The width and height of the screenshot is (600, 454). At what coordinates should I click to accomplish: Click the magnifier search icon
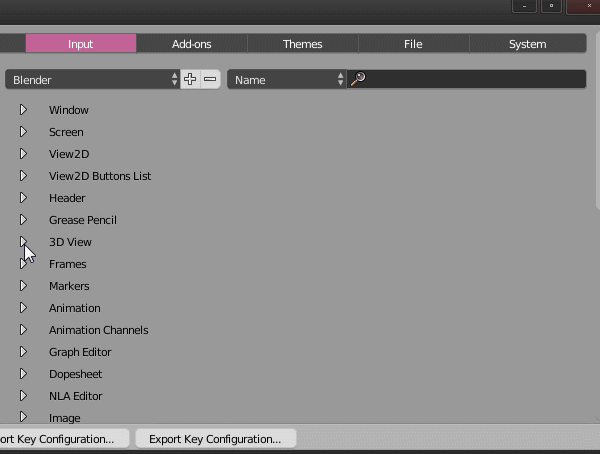pyautogui.click(x=358, y=79)
